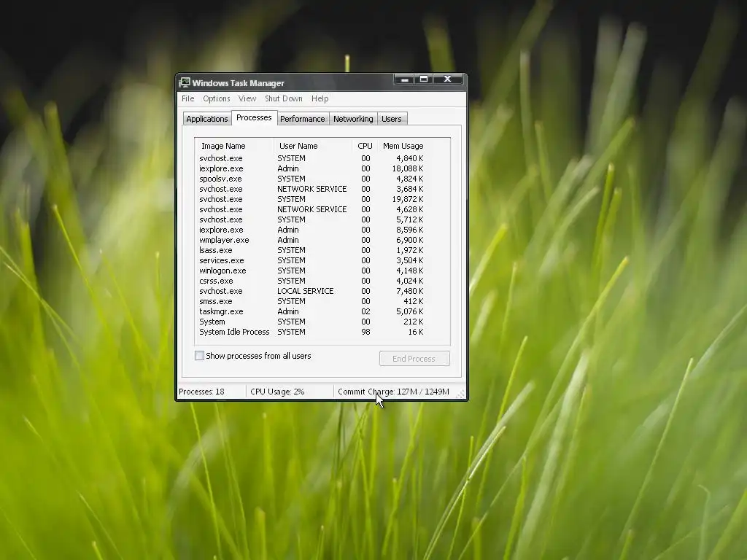Sort by CPU column header
This screenshot has height=560, width=747.
[x=365, y=146]
